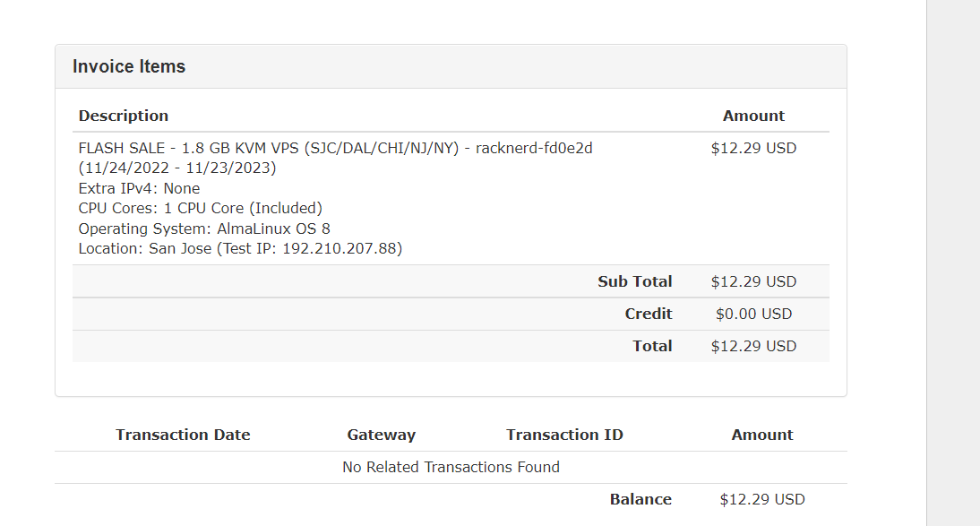Click the Amount header in invoice items

click(753, 116)
